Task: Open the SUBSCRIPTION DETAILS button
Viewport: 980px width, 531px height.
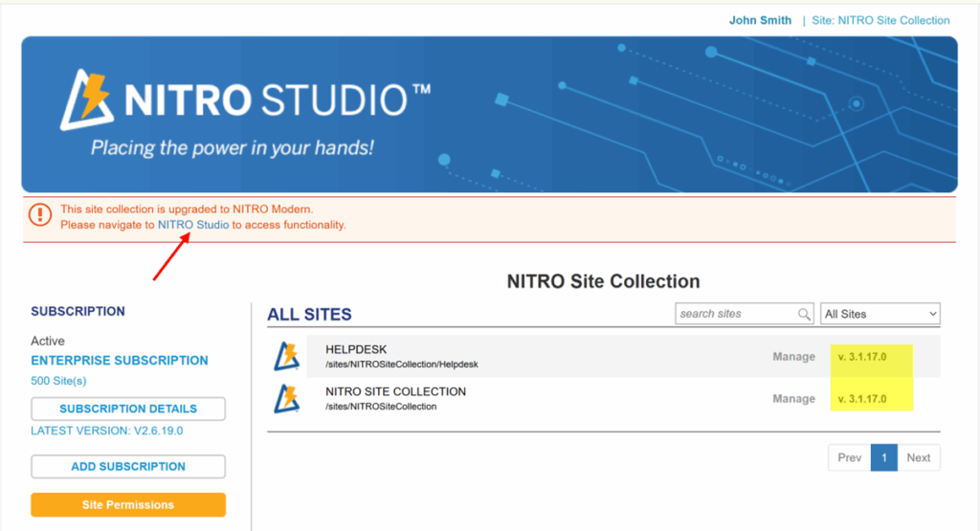Action: click(128, 409)
